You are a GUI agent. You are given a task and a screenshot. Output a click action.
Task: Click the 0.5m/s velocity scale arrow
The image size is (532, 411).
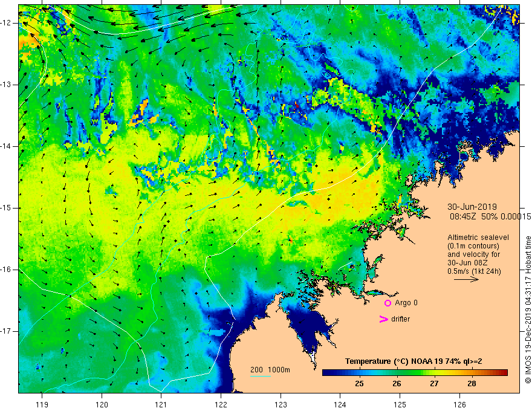pos(466,279)
